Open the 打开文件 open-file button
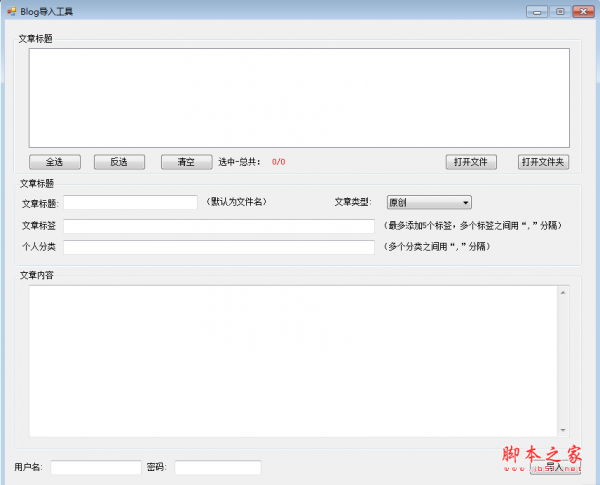 [x=471, y=162]
